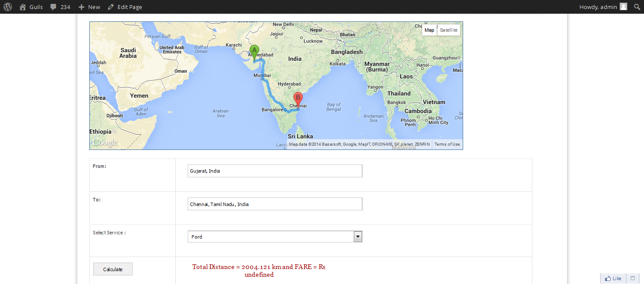Click the admin bar search magnifier
The width and height of the screenshot is (644, 284).
[x=637, y=7]
